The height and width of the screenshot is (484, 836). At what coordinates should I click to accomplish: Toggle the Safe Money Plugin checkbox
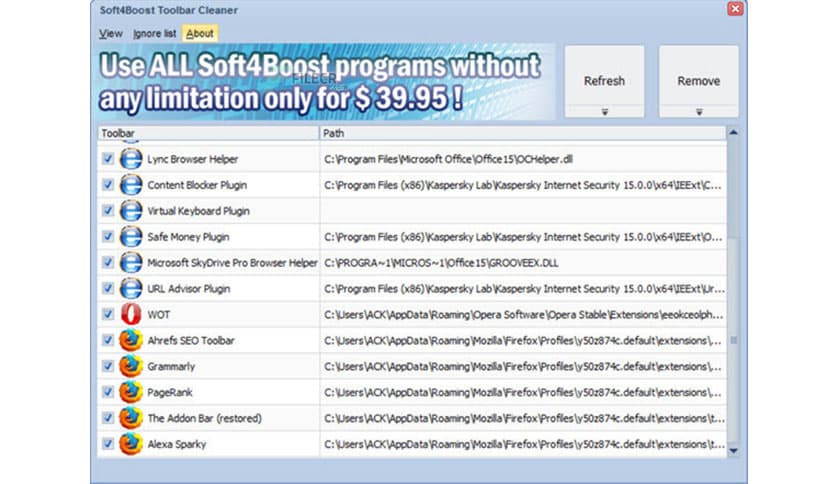108,237
